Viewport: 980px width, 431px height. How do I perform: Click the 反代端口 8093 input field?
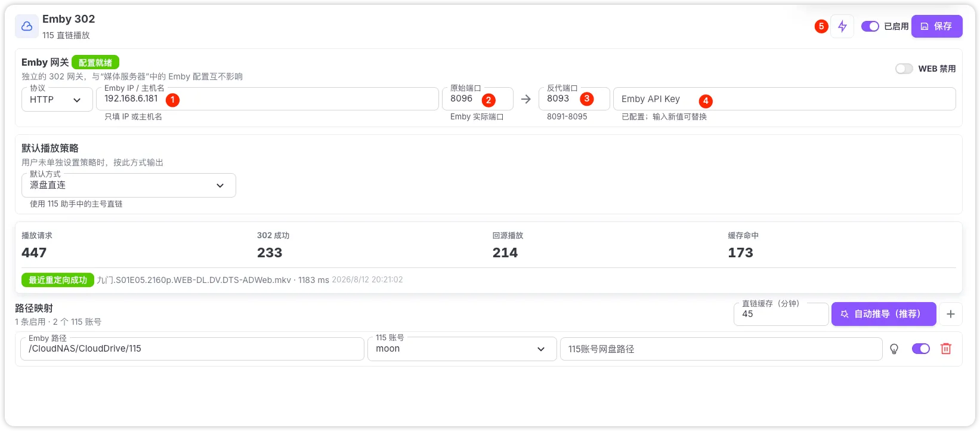[x=574, y=99]
